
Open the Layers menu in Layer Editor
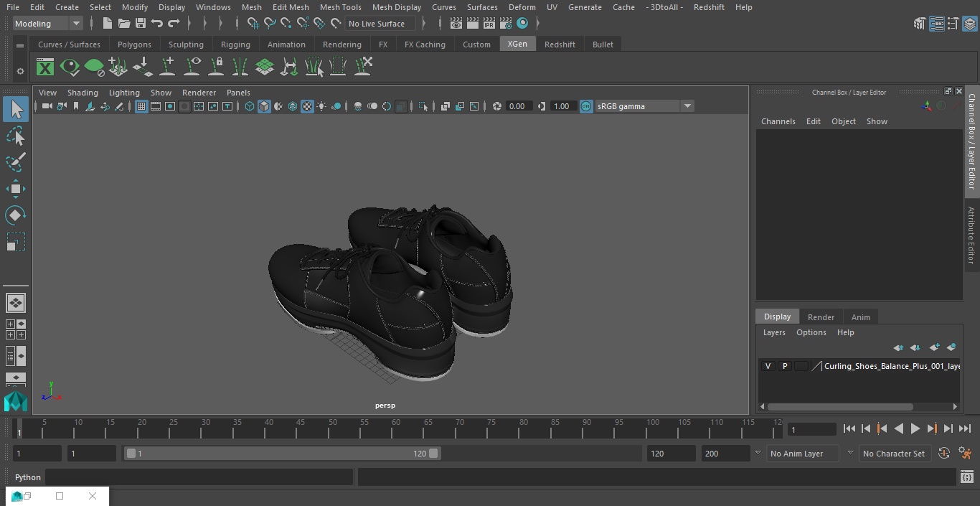click(x=774, y=332)
